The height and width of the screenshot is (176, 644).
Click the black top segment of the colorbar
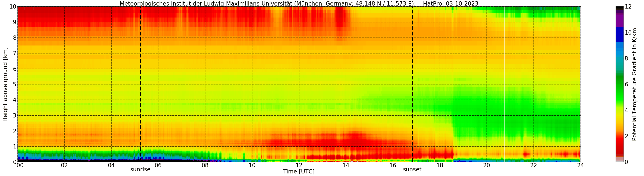click(x=619, y=8)
